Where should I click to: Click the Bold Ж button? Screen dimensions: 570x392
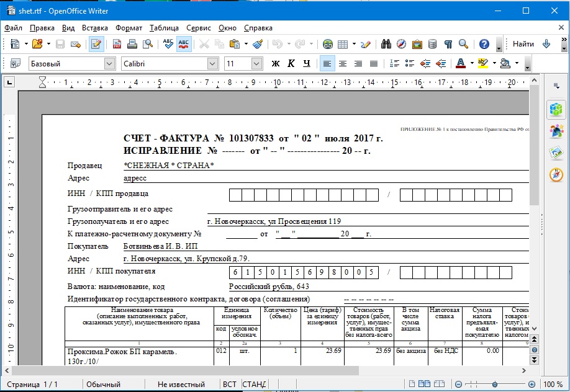click(x=276, y=64)
